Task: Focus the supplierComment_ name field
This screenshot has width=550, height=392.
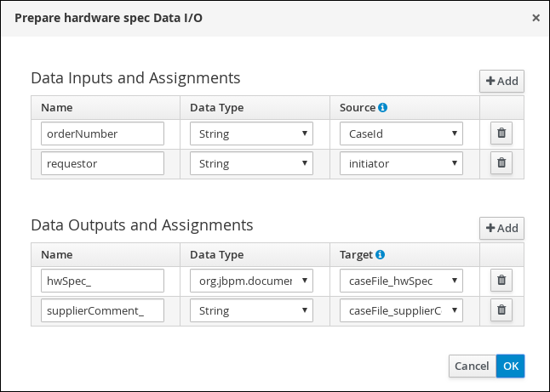Action: click(102, 310)
